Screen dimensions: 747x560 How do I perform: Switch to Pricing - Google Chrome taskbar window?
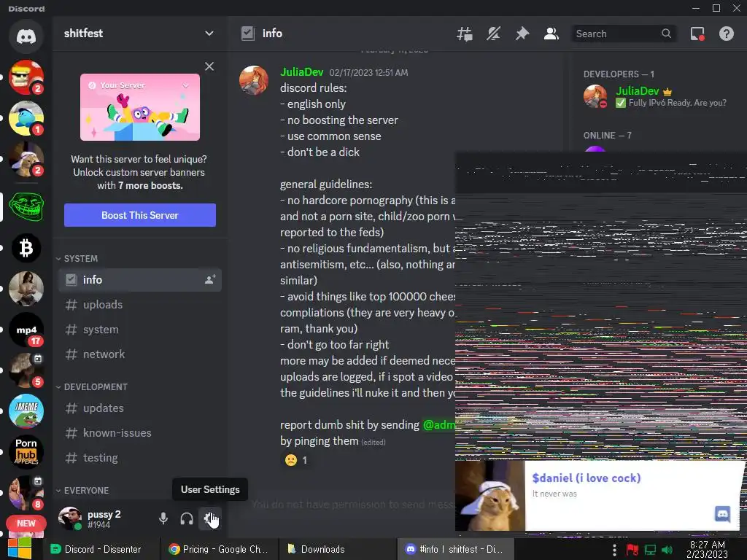click(x=219, y=549)
